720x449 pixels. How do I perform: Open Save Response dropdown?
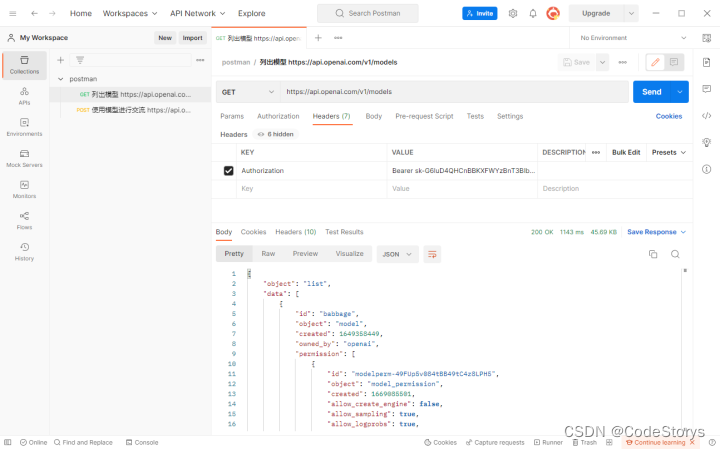pyautogui.click(x=657, y=232)
